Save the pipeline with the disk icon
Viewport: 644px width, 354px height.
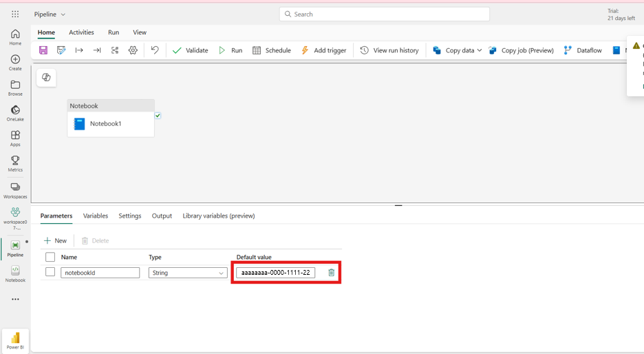43,50
